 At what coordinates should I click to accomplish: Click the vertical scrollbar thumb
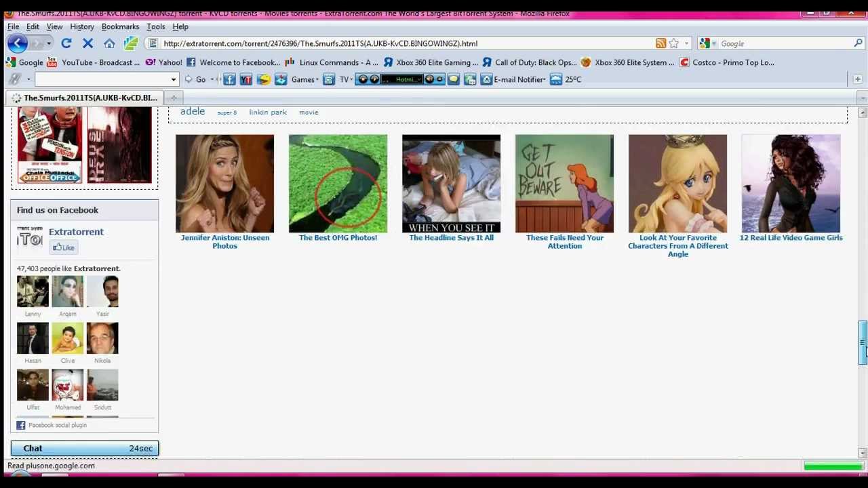tap(862, 343)
